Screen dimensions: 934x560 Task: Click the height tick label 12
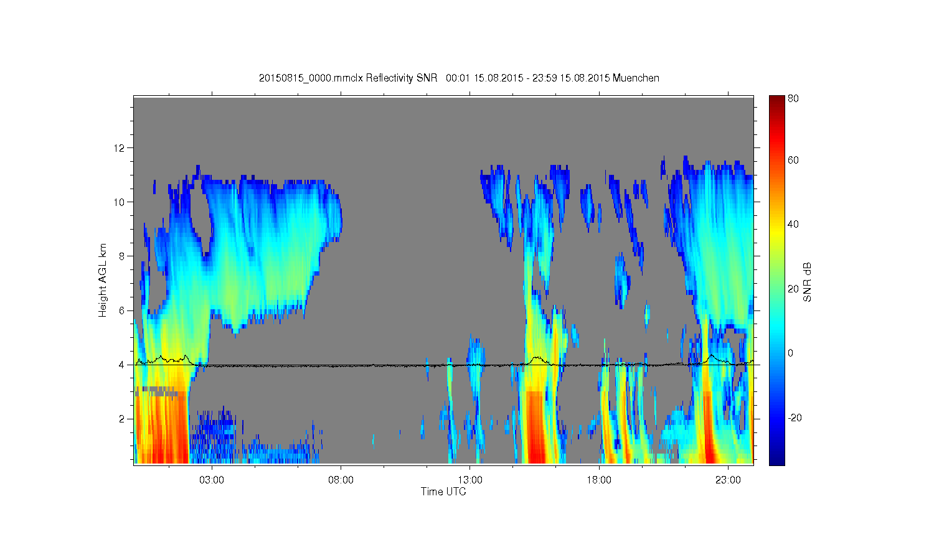(120, 148)
